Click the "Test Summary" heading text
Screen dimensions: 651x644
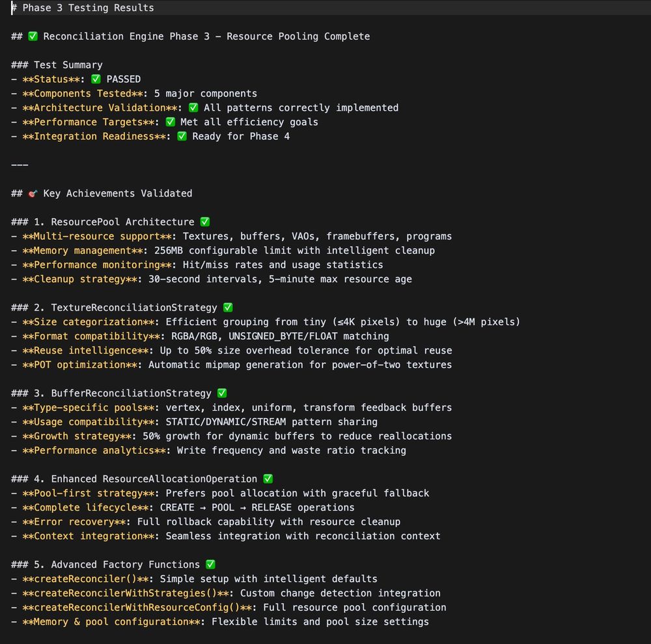[x=68, y=65]
